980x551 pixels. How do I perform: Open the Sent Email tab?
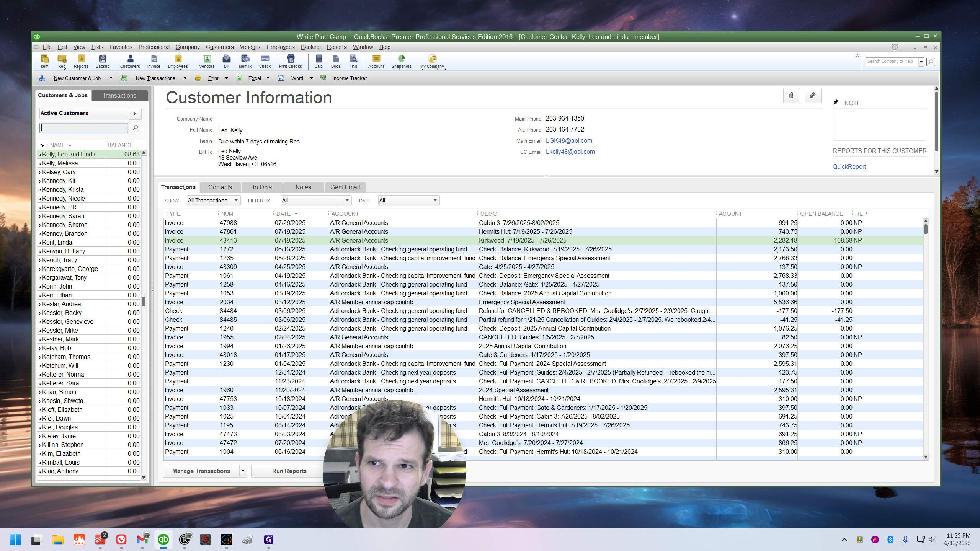tap(345, 187)
